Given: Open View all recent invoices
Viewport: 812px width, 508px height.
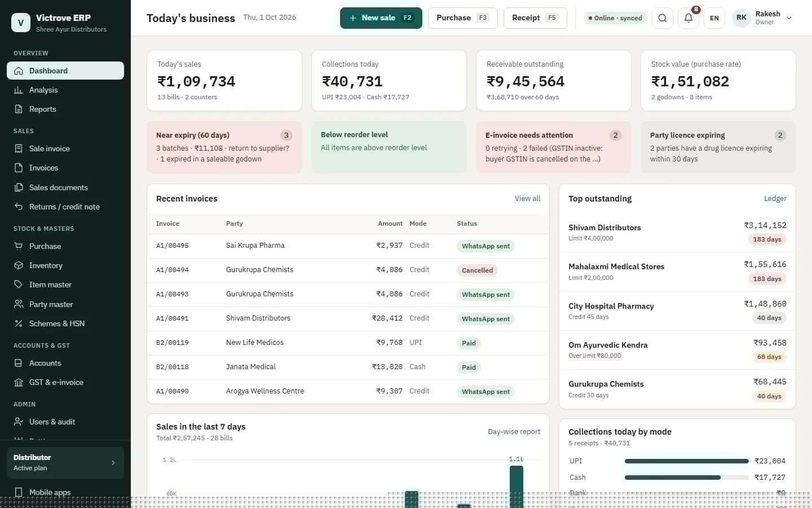Looking at the screenshot, I should 527,199.
